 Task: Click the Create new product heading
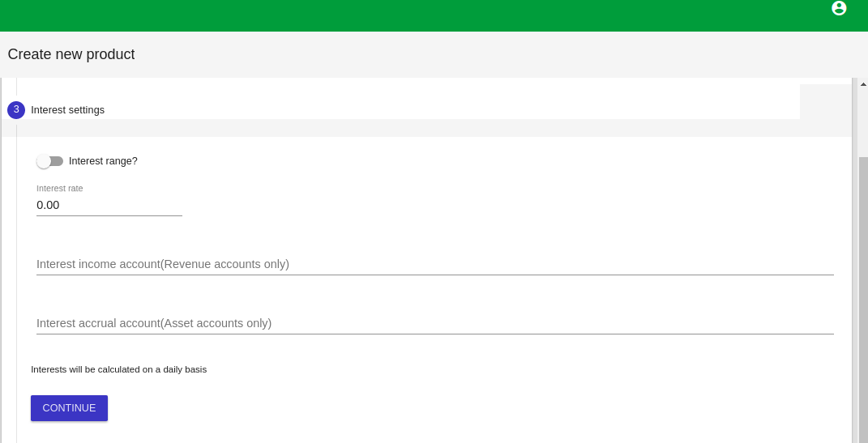pyautogui.click(x=71, y=54)
